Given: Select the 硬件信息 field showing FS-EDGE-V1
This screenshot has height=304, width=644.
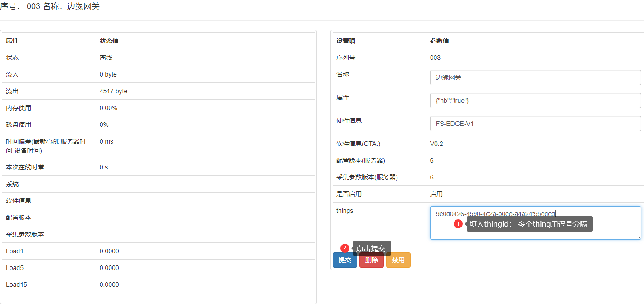Looking at the screenshot, I should pos(535,124).
